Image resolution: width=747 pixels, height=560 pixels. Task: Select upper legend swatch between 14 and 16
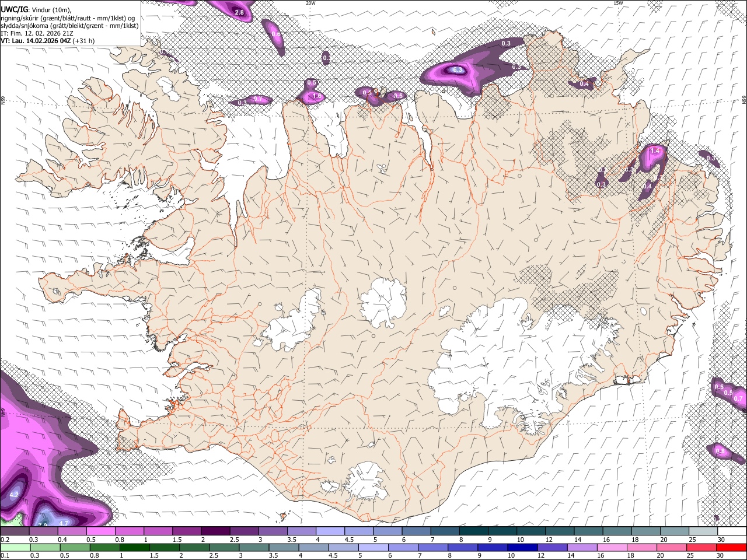click(588, 531)
